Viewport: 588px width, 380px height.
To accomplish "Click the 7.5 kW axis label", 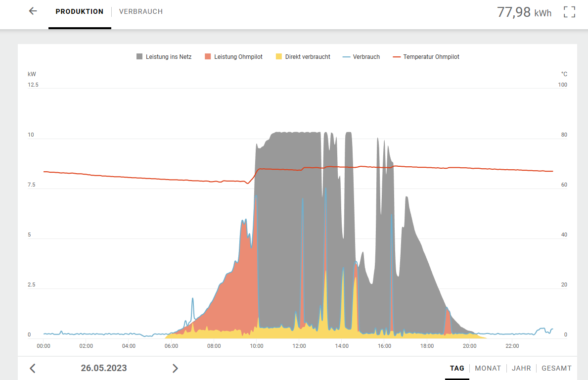I will point(32,185).
